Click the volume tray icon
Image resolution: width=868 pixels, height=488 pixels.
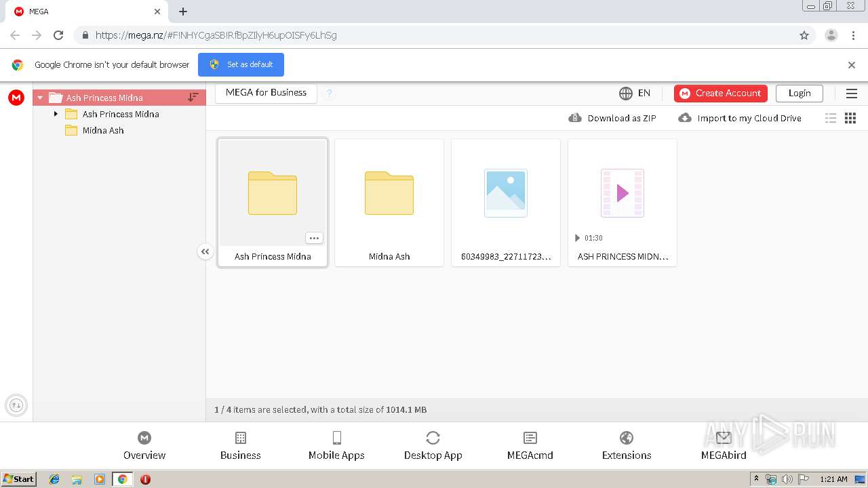(787, 479)
